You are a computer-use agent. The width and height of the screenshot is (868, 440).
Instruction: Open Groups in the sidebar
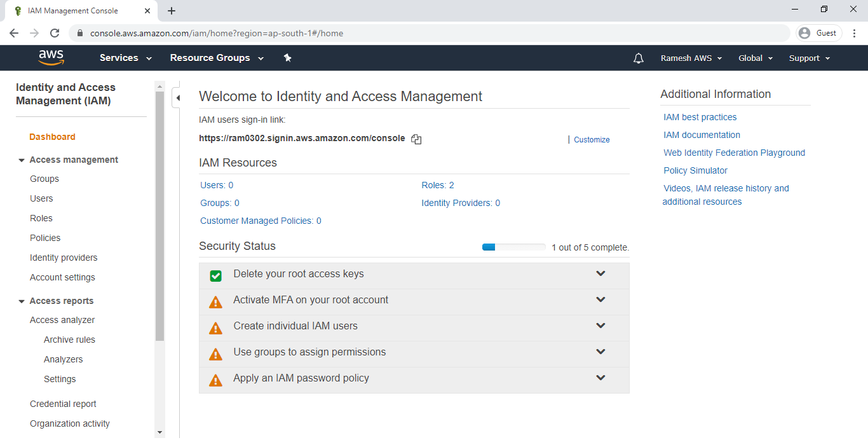pyautogui.click(x=44, y=179)
